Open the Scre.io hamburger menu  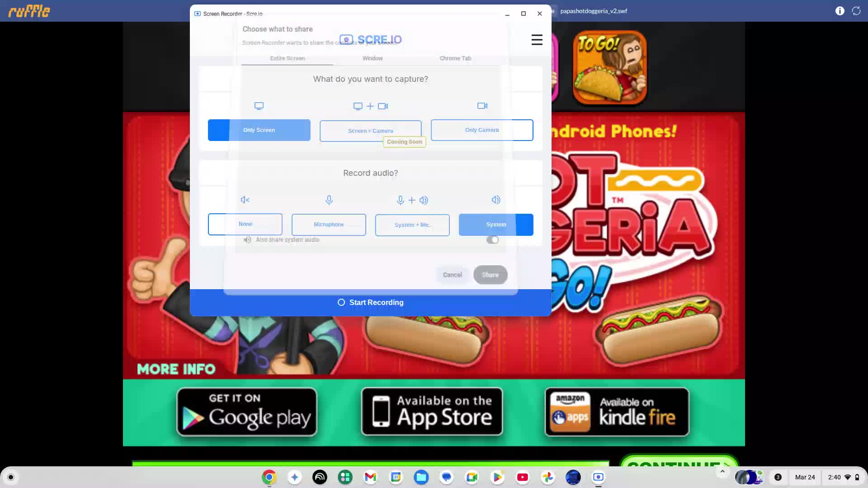click(537, 40)
